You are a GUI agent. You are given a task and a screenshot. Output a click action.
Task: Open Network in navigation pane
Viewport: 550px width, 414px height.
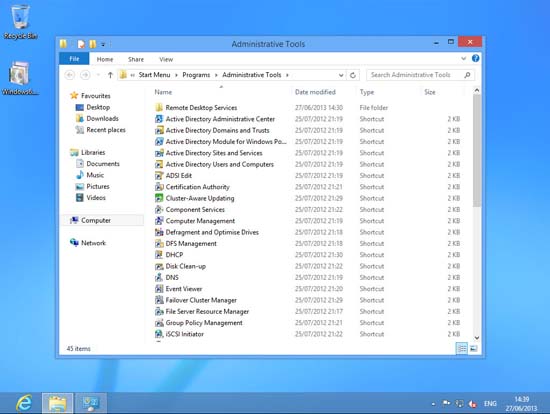[x=93, y=243]
